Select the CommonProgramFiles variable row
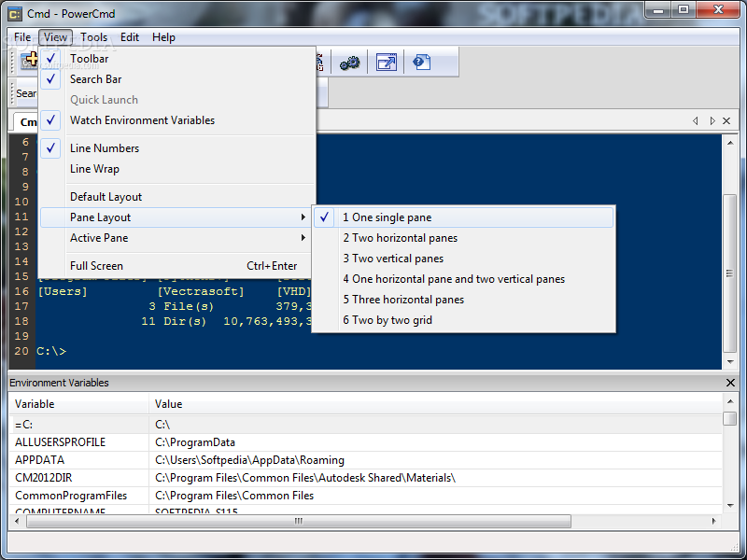Screen dimensions: 747x560 (x=365, y=496)
